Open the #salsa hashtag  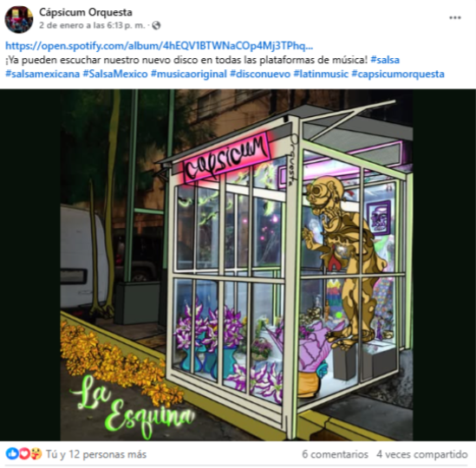click(x=385, y=60)
